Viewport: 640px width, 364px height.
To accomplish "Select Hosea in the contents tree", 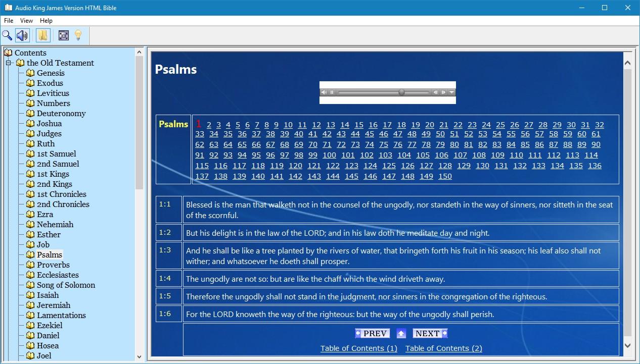I will pyautogui.click(x=48, y=346).
